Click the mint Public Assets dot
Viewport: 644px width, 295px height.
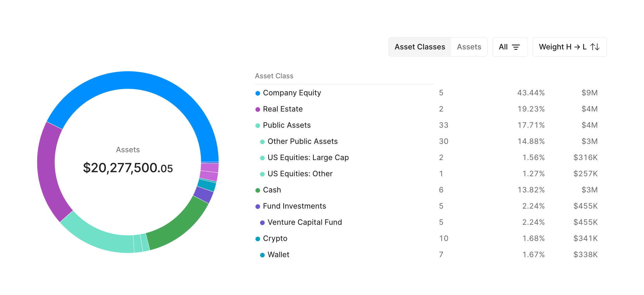click(258, 125)
